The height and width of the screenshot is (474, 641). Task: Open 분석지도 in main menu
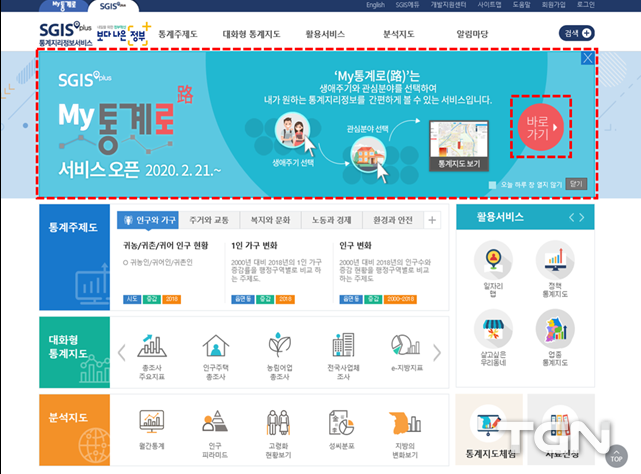pos(399,34)
